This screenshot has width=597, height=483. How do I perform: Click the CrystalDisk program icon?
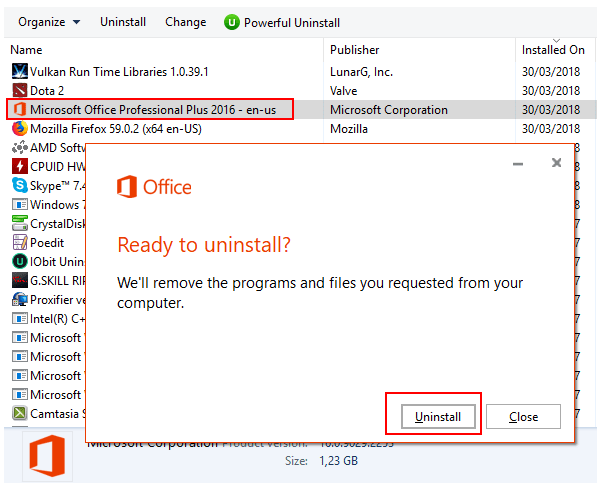click(x=19, y=223)
